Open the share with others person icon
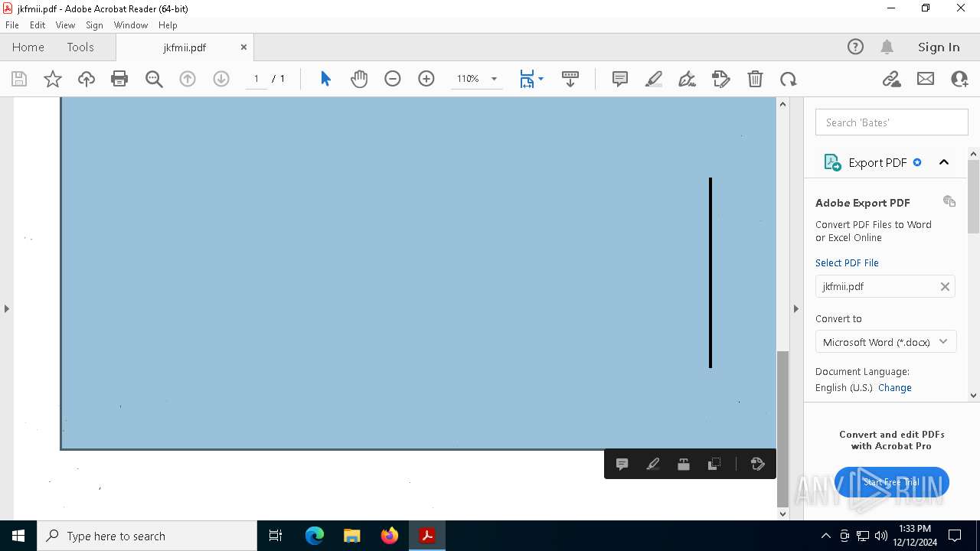 (x=959, y=79)
